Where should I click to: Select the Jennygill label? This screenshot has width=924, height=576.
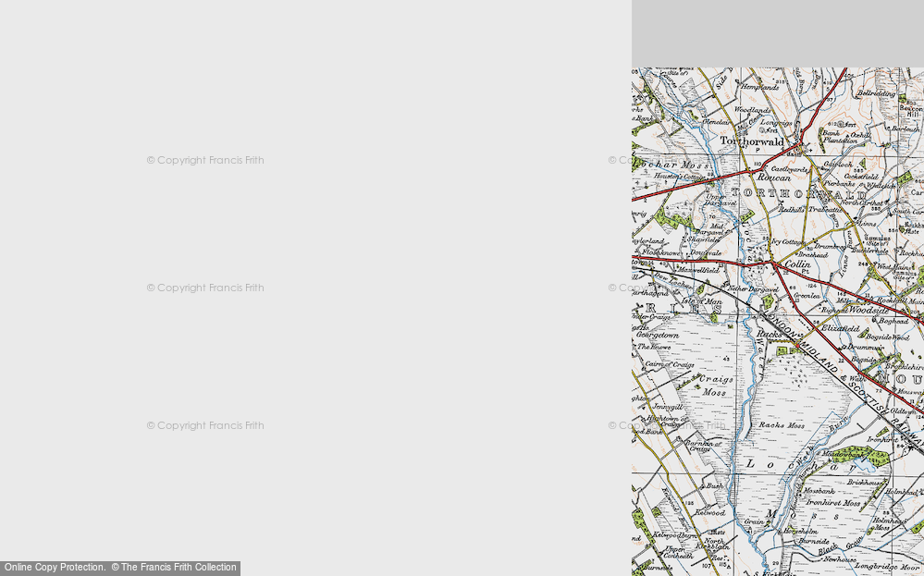click(x=668, y=407)
